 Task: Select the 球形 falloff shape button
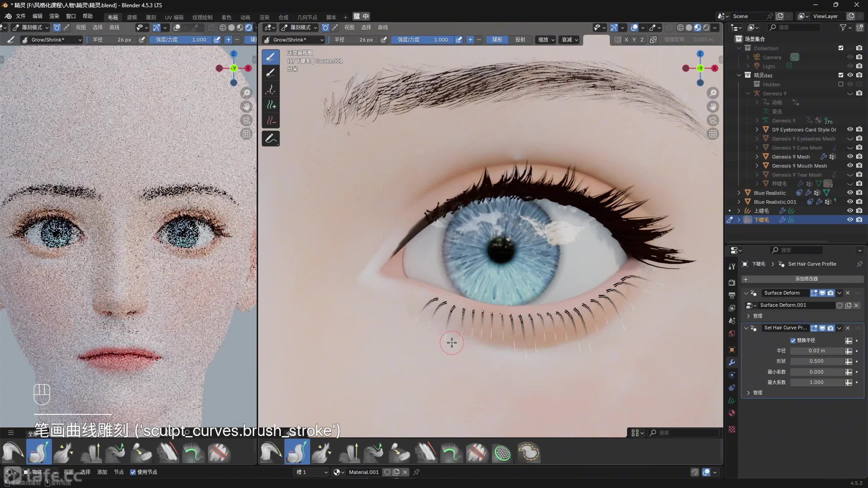[497, 40]
